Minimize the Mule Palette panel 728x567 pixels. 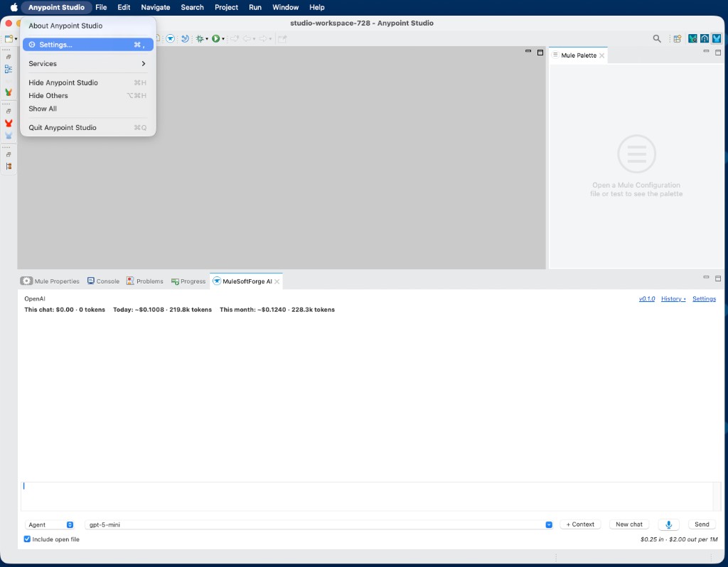[x=706, y=51]
